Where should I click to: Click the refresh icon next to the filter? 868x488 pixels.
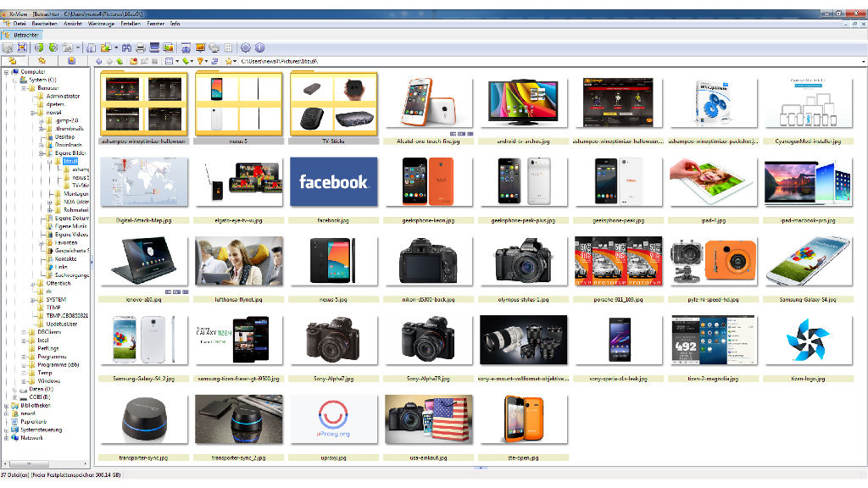pyautogui.click(x=214, y=61)
